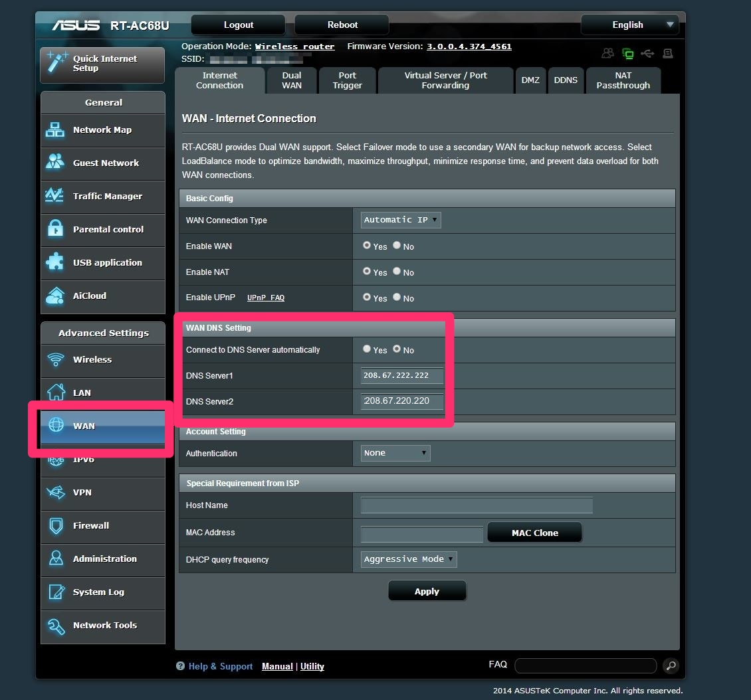The width and height of the screenshot is (751, 700).
Task: Click the WAN globe icon
Action: (56, 425)
